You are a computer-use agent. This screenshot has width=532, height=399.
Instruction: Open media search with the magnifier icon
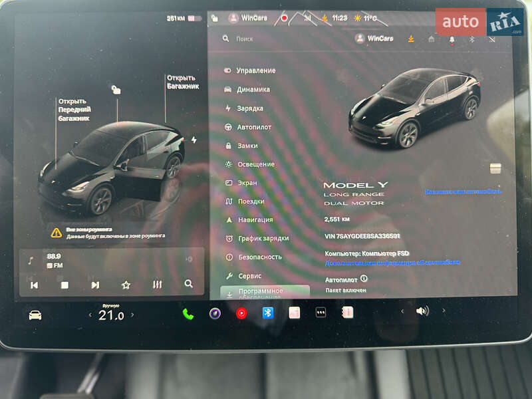(x=190, y=284)
